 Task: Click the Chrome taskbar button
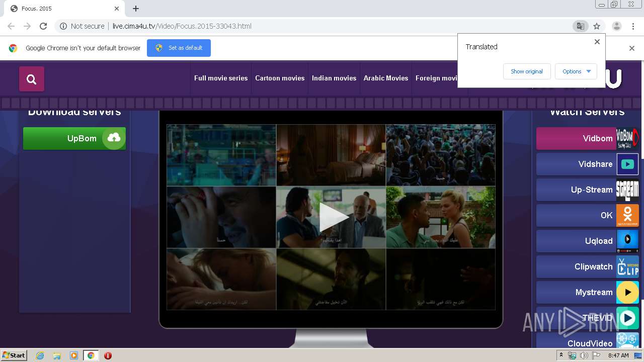tap(91, 355)
